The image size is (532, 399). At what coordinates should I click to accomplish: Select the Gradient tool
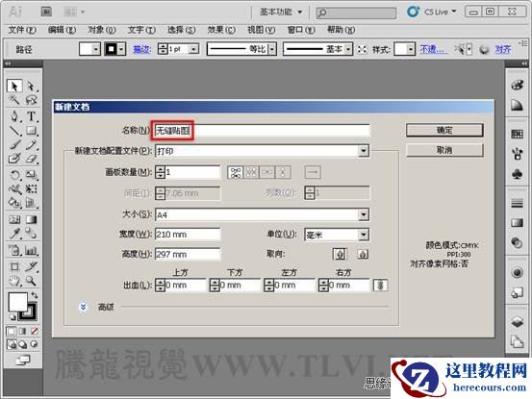click(x=31, y=219)
